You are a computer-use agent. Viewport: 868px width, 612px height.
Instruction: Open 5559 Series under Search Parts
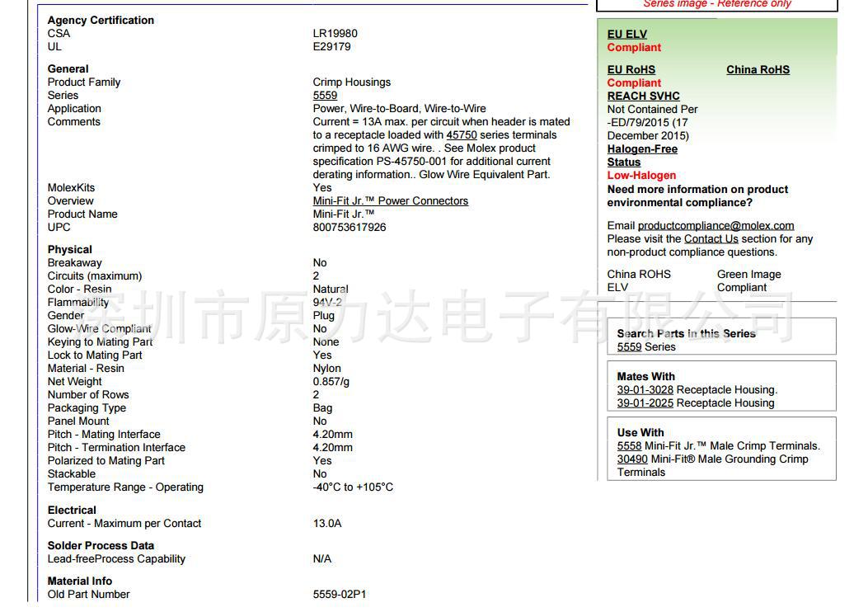[x=646, y=347]
